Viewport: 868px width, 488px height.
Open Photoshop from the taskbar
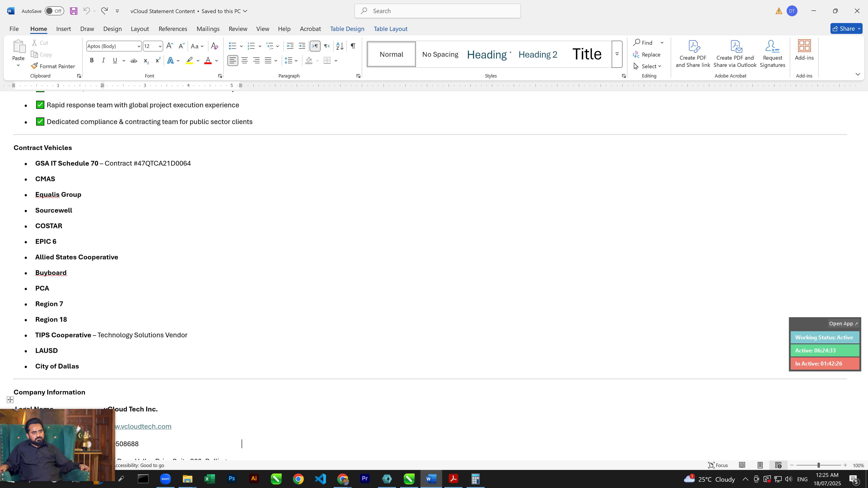click(x=232, y=479)
